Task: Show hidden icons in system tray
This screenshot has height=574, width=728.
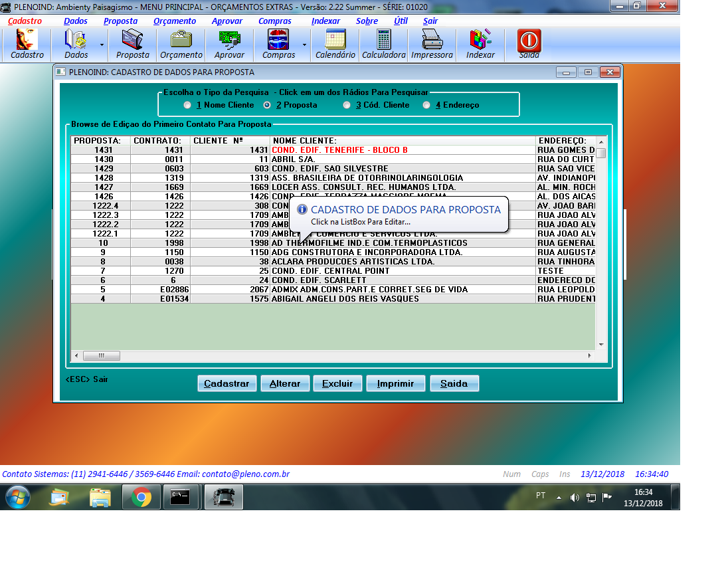Action: click(x=559, y=497)
